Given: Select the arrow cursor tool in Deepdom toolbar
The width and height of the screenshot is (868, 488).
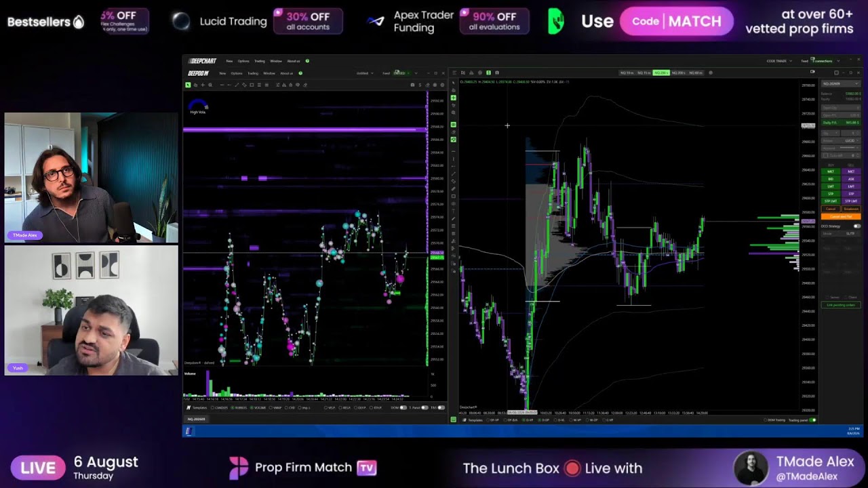Looking at the screenshot, I should click(188, 85).
